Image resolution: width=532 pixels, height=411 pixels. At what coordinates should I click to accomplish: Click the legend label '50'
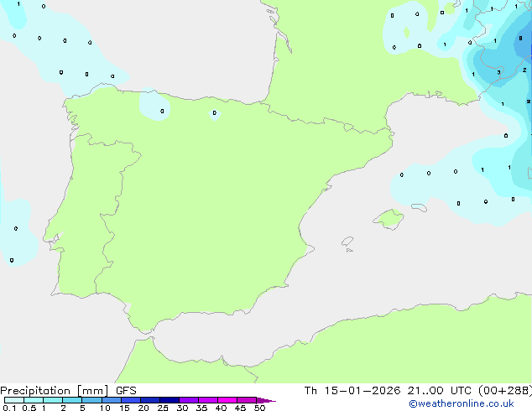coord(259,408)
